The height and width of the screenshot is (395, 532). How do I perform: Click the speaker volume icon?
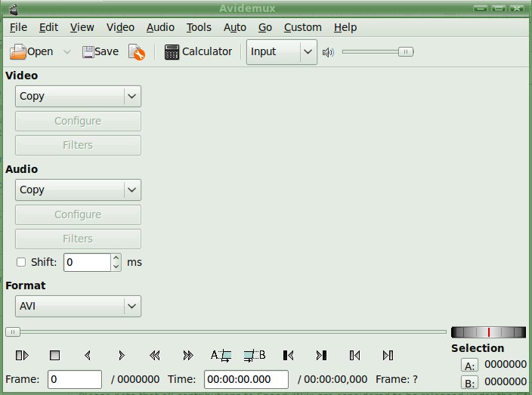point(328,52)
